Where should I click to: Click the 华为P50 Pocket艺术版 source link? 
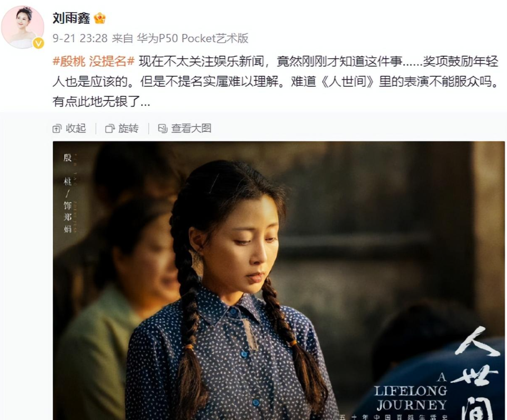tap(193, 38)
